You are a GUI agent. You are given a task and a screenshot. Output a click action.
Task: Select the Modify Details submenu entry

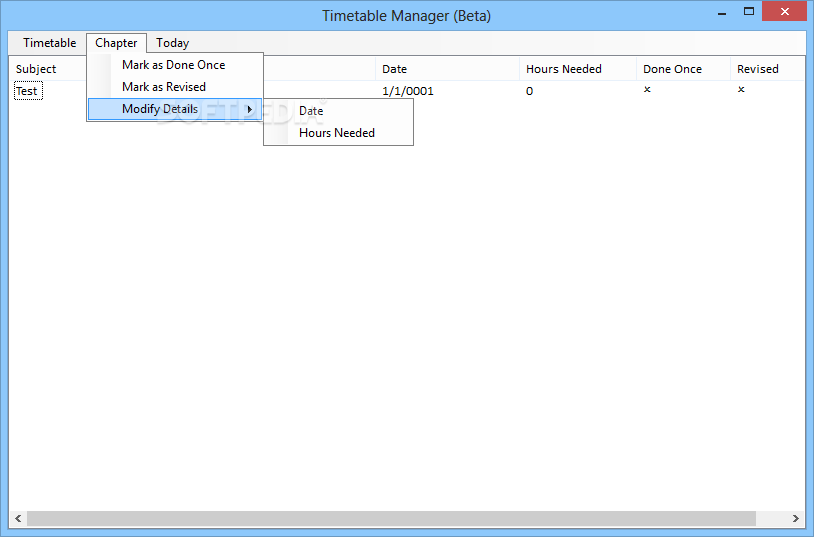175,109
